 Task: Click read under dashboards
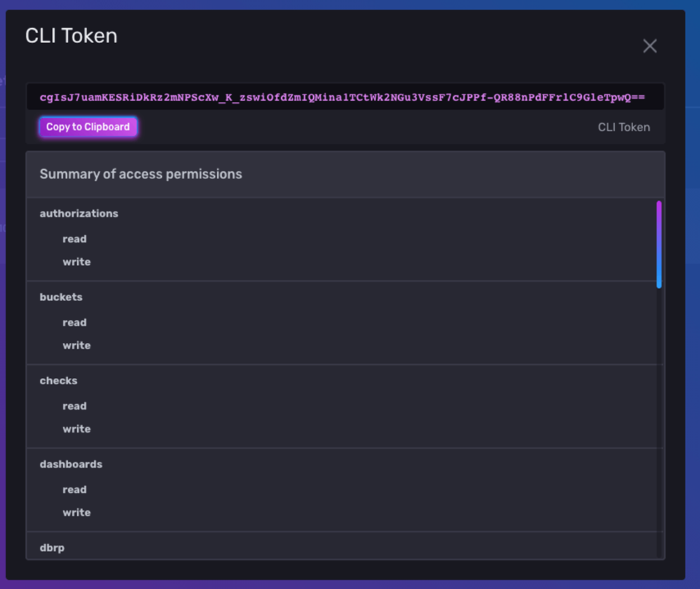click(74, 489)
